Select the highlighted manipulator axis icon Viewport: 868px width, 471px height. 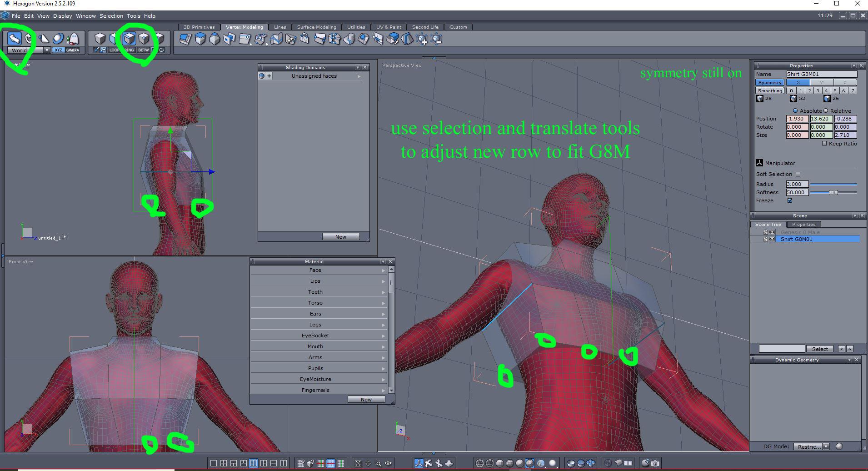pyautogui.click(x=419, y=463)
